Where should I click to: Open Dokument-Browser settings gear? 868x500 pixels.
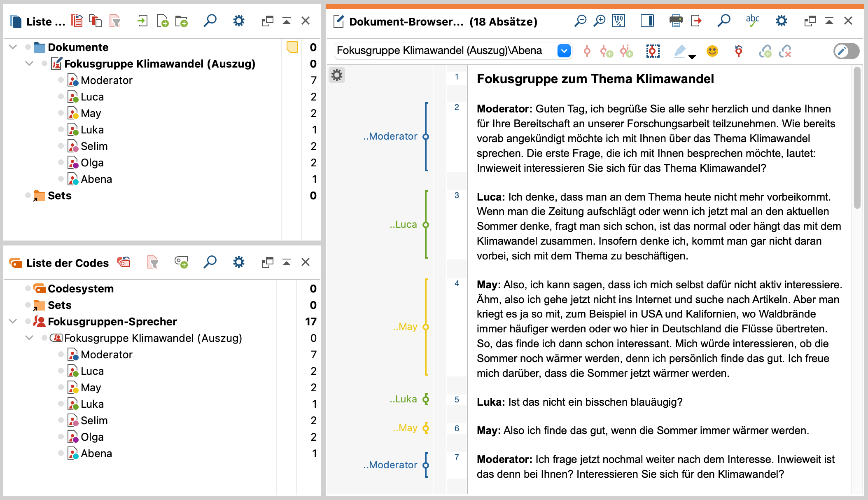coord(782,21)
